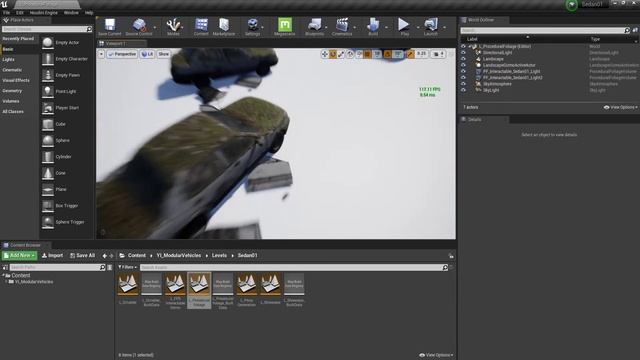The height and width of the screenshot is (360, 640).
Task: Open the Help menu
Action: [x=89, y=13]
